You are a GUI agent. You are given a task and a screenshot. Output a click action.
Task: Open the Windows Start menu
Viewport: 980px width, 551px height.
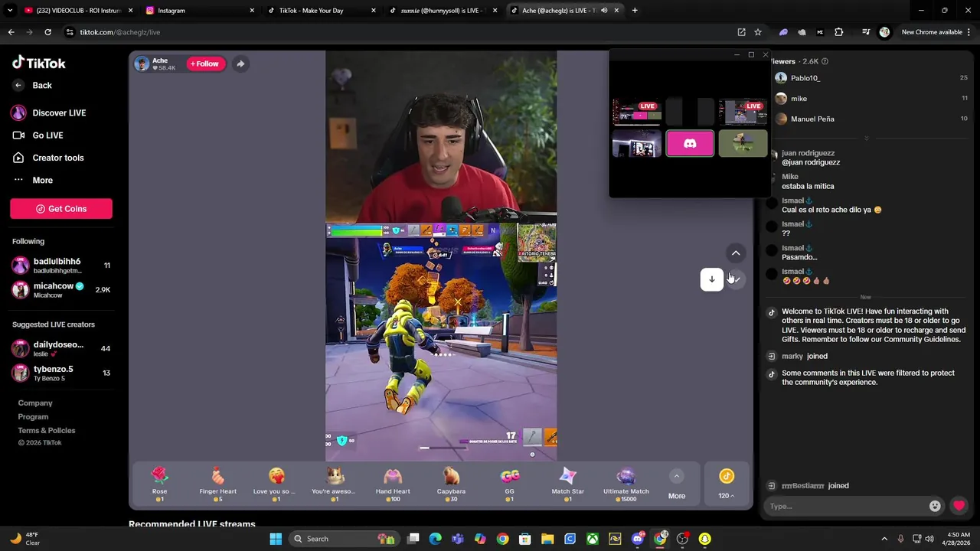(276, 539)
